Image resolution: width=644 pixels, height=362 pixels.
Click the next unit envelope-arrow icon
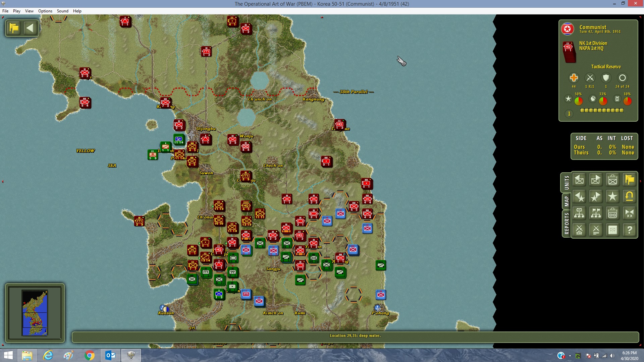[x=596, y=180]
